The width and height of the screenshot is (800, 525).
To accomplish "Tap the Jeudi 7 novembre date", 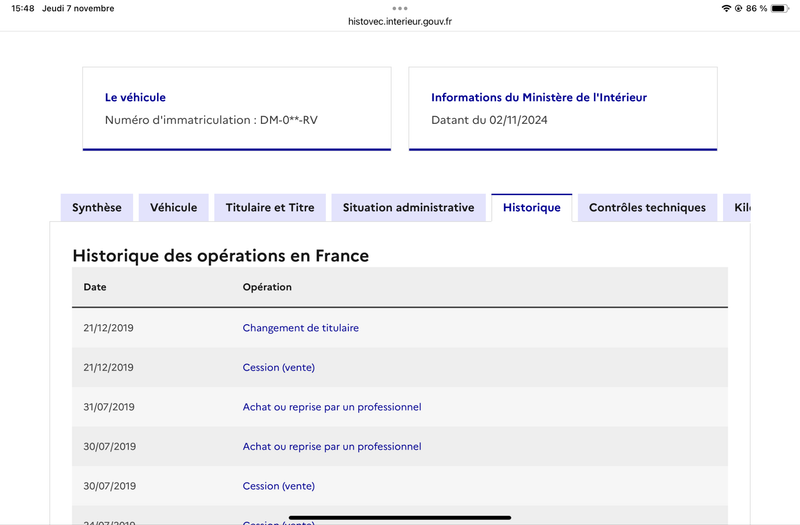I will click(x=78, y=8).
